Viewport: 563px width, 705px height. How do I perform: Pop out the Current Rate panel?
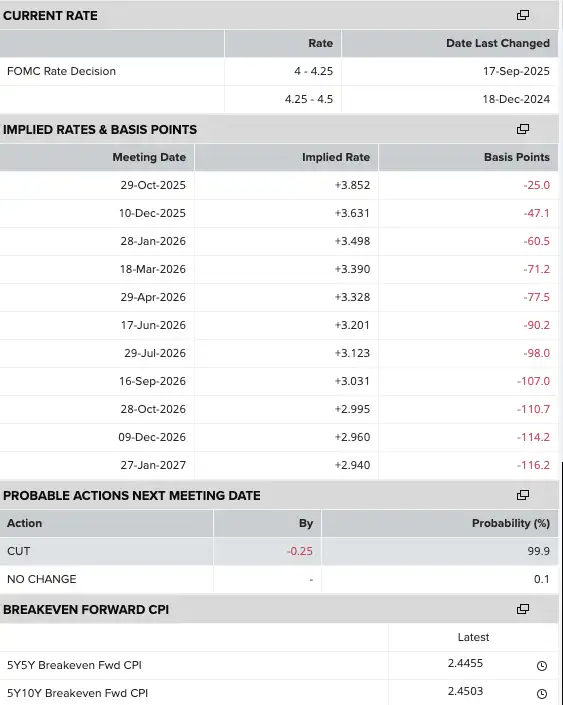tap(523, 15)
